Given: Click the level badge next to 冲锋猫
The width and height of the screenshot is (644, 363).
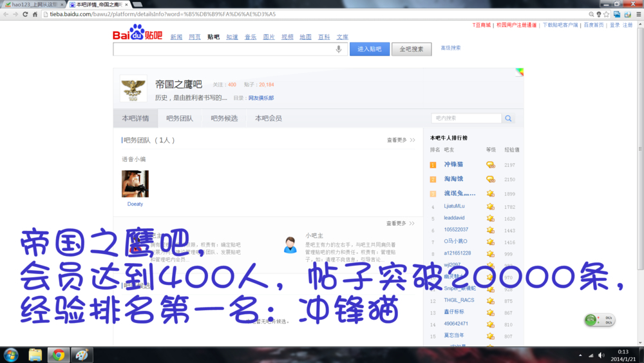Looking at the screenshot, I should tap(490, 165).
